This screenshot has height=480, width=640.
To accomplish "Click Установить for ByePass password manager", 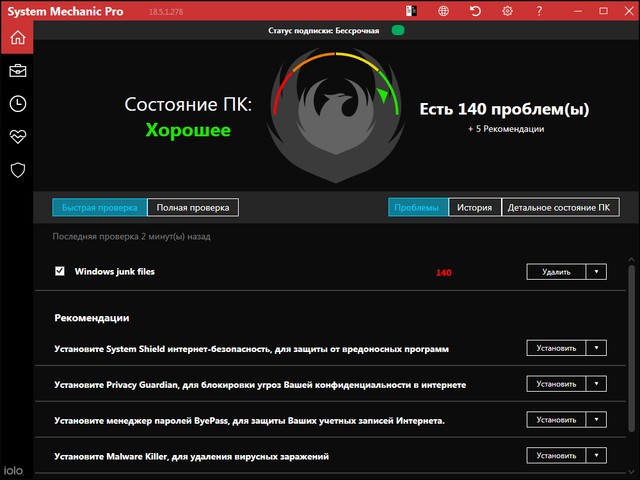I will pyautogui.click(x=556, y=420).
